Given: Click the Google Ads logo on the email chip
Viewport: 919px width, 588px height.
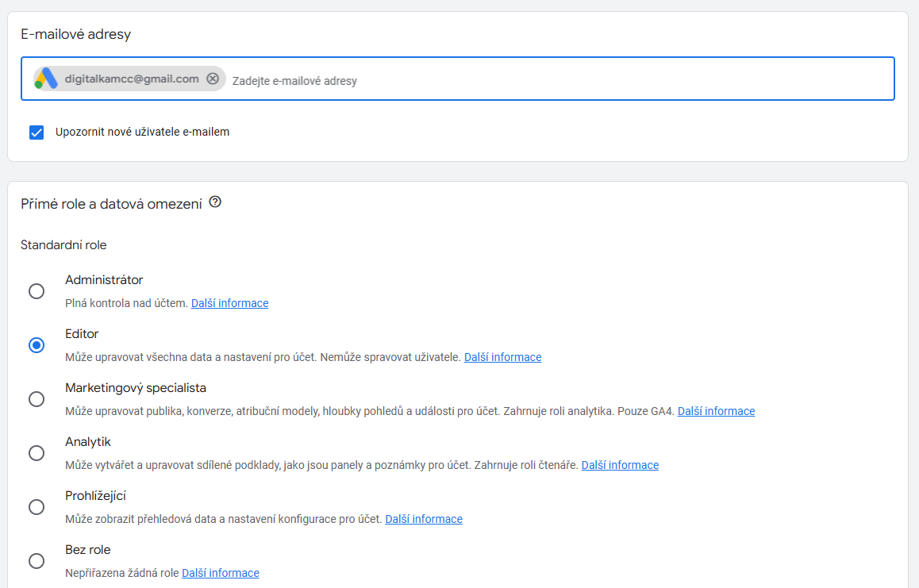Looking at the screenshot, I should pos(44,79).
